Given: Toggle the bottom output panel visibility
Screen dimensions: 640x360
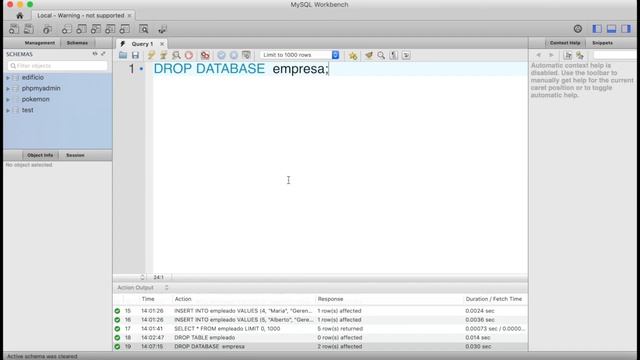Looking at the screenshot, I should (611, 29).
